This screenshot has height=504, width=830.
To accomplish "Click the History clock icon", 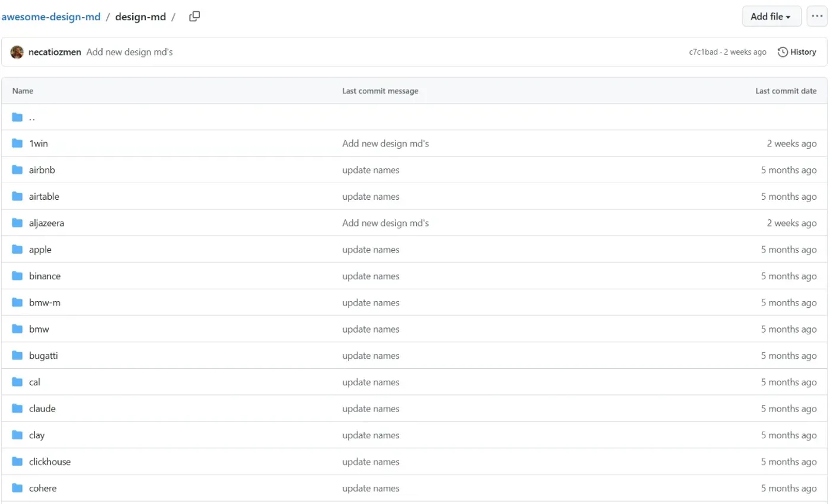I will click(783, 52).
